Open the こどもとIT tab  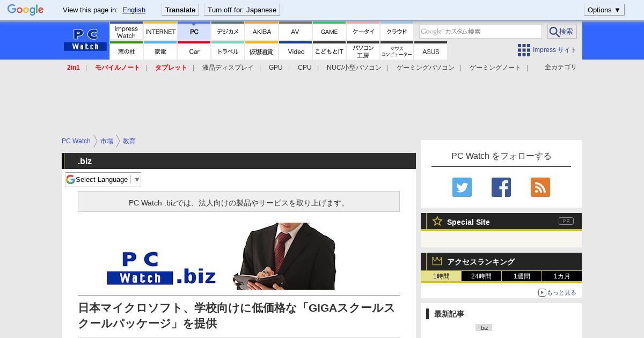pyautogui.click(x=330, y=51)
